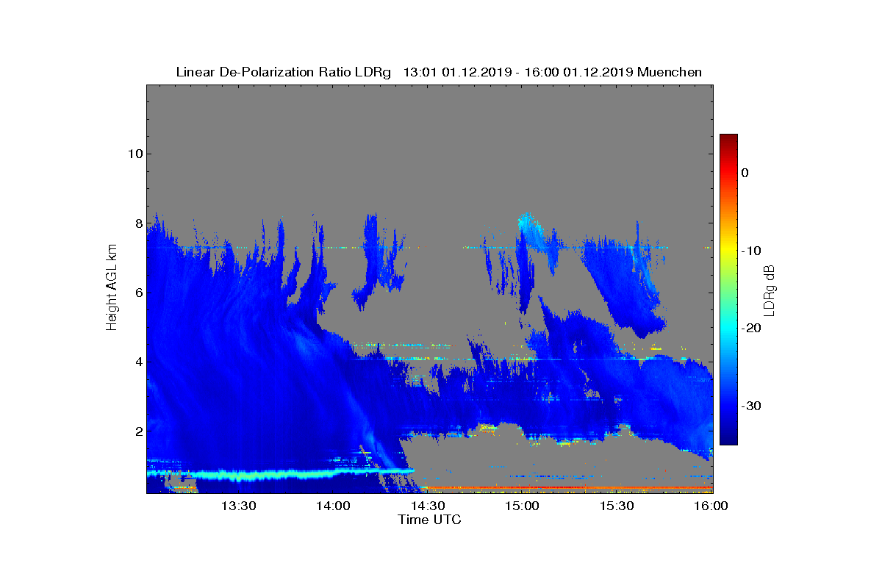Click the colorbar tick label -10
This screenshot has width=882, height=588.
[x=750, y=251]
